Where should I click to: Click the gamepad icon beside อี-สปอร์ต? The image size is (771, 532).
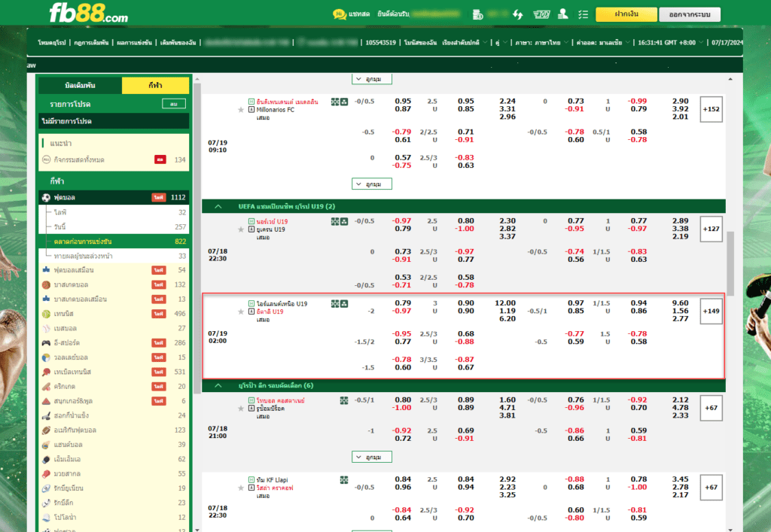coord(46,342)
